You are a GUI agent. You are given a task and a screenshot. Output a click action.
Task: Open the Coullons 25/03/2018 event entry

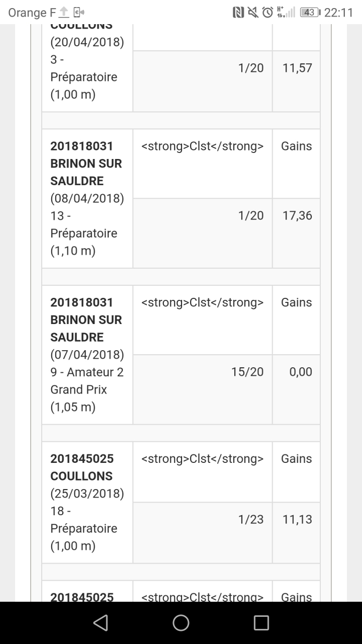coord(86,502)
